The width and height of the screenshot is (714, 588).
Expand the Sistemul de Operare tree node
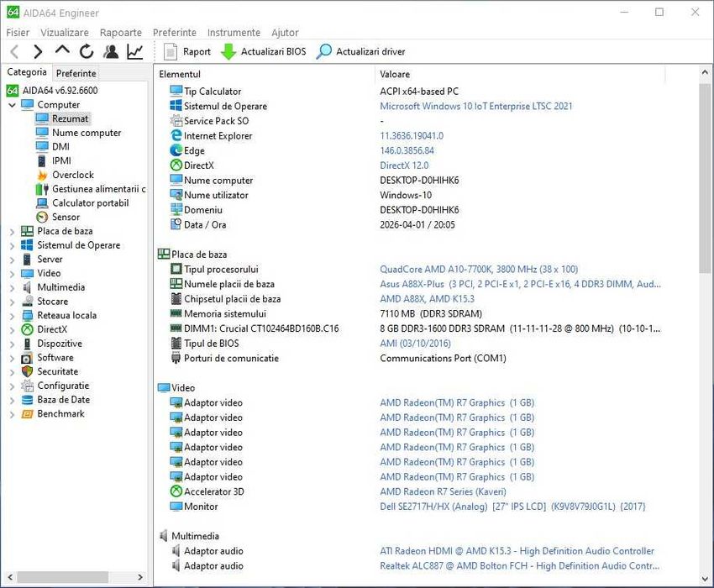[x=13, y=245]
